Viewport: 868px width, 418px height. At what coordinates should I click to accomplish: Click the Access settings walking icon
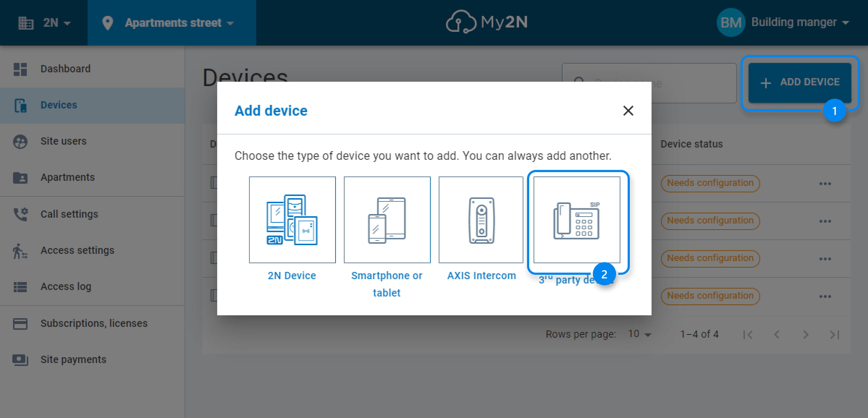(20, 251)
